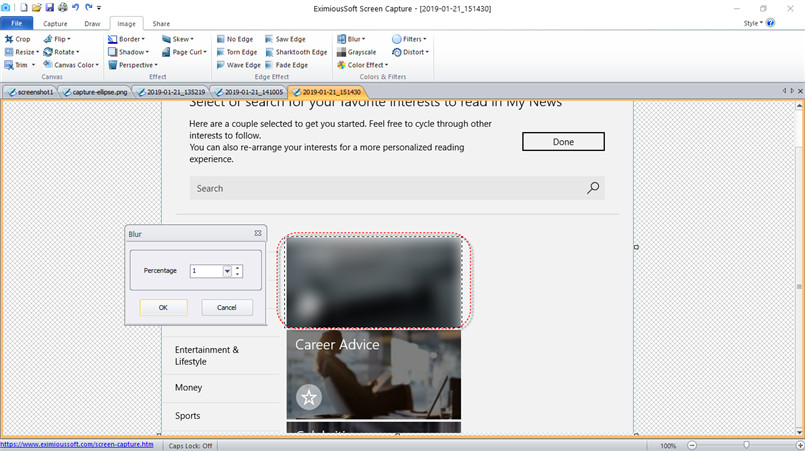Click the zoom out minus button

(x=692, y=445)
